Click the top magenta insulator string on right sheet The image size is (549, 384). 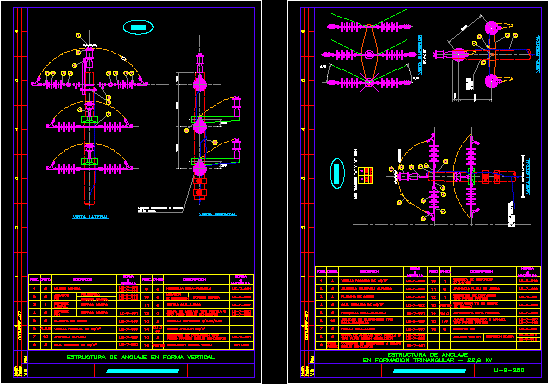369,26
